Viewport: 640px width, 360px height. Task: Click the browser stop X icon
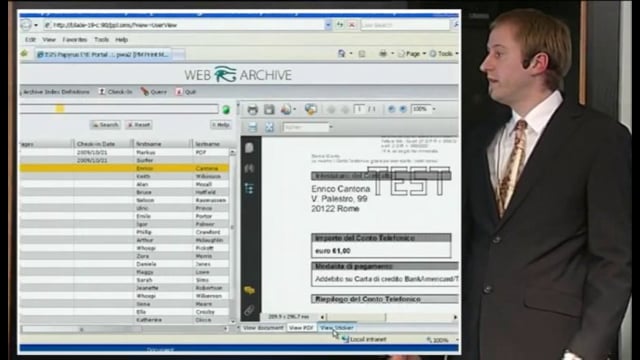click(x=351, y=25)
